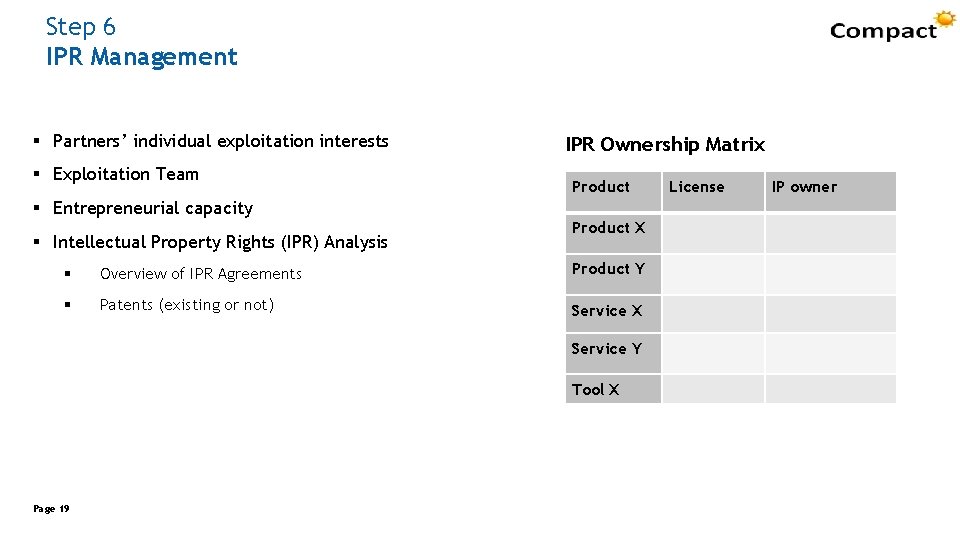Select the Partners' individual exploitation interests bullet

(220, 141)
